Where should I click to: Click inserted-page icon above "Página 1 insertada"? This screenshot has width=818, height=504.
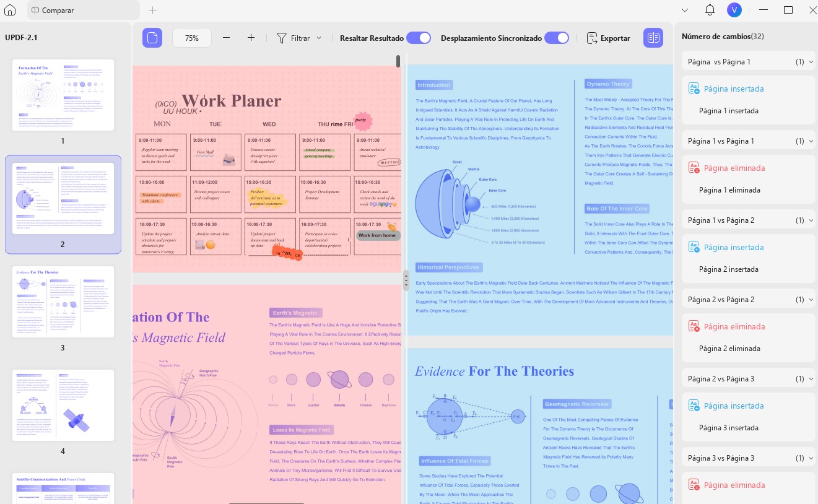[694, 89]
